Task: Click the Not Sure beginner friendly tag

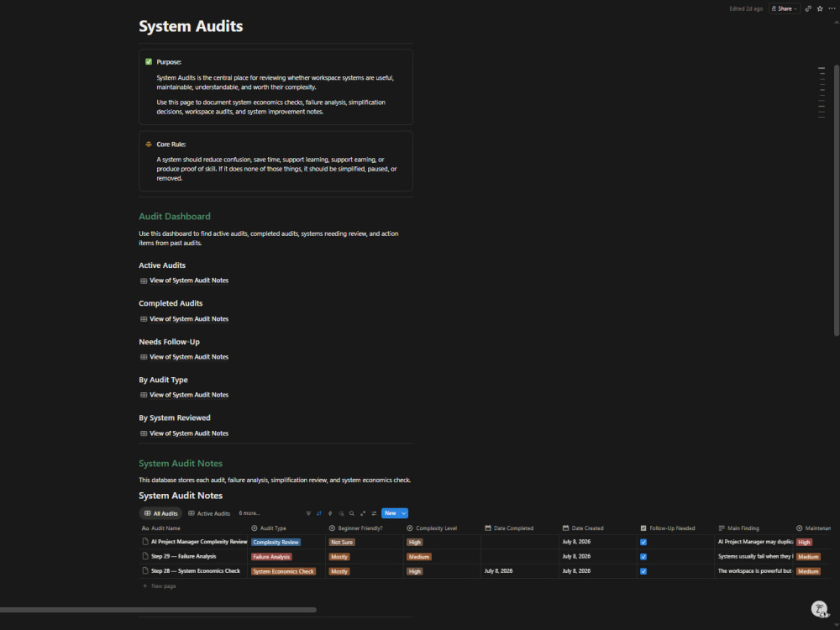Action: pos(342,542)
